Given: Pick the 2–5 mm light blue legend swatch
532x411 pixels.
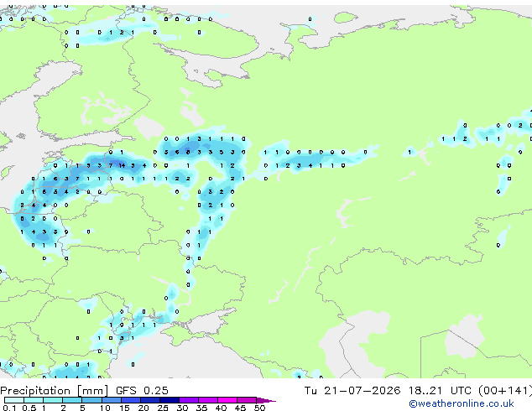Looking at the screenshot, I should click(73, 400).
